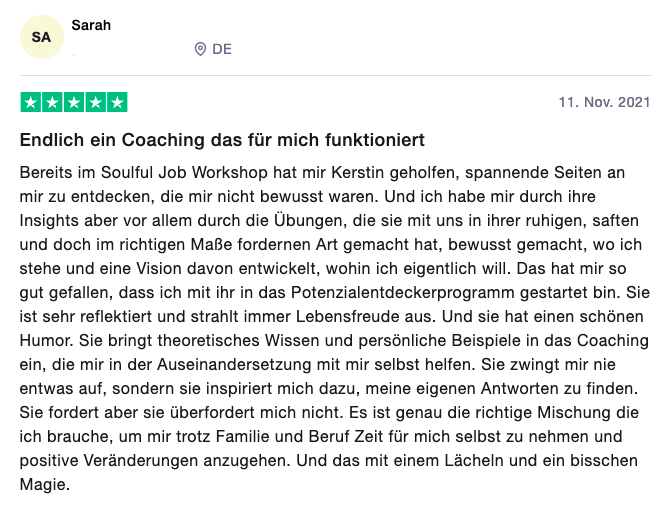The height and width of the screenshot is (506, 672).
Task: Click the first green rating star
Action: (x=30, y=102)
